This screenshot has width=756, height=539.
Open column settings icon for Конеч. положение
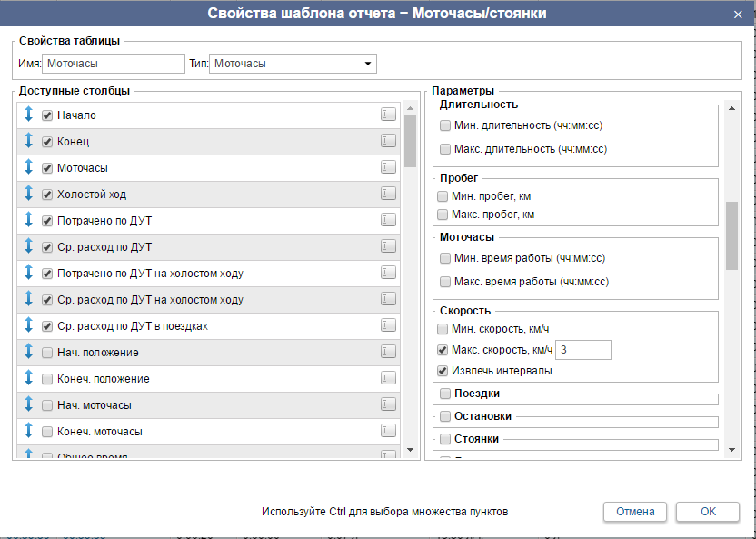(388, 378)
